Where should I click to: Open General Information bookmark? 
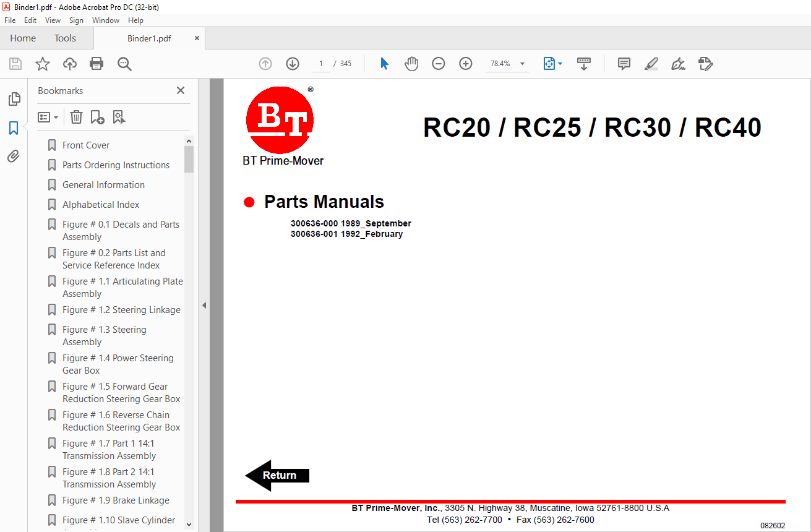(x=103, y=185)
